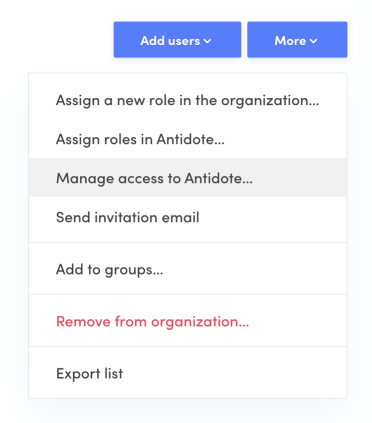Choose Assign roles in Antidote option
This screenshot has height=423, width=372.
pyautogui.click(x=187, y=139)
